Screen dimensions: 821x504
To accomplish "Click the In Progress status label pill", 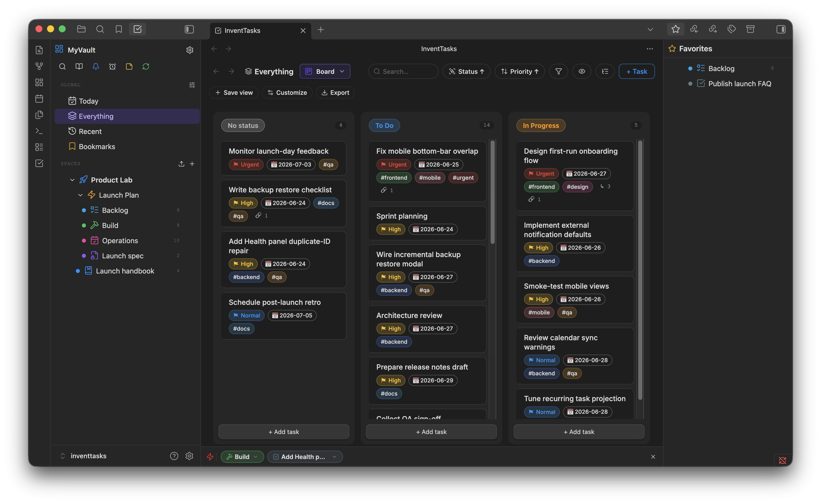I will [x=541, y=125].
